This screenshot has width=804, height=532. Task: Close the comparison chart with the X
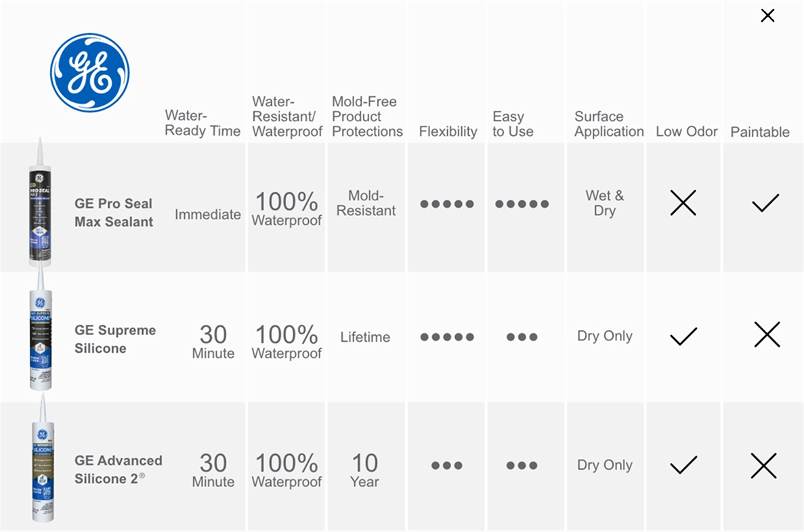point(767,16)
